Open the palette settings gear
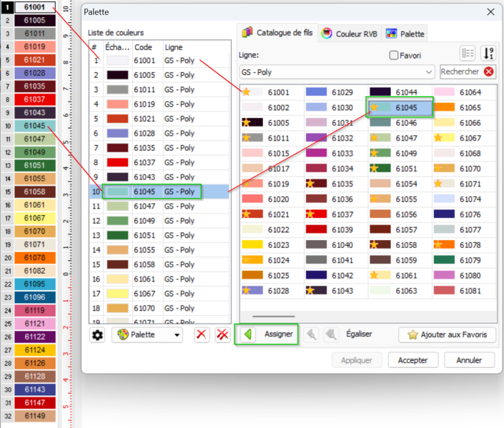This screenshot has width=504, height=428. coord(97,335)
